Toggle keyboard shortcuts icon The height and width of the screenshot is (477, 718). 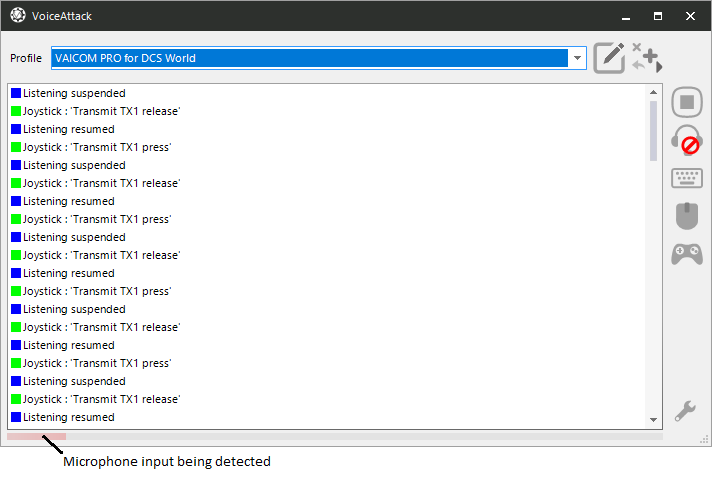(x=687, y=178)
